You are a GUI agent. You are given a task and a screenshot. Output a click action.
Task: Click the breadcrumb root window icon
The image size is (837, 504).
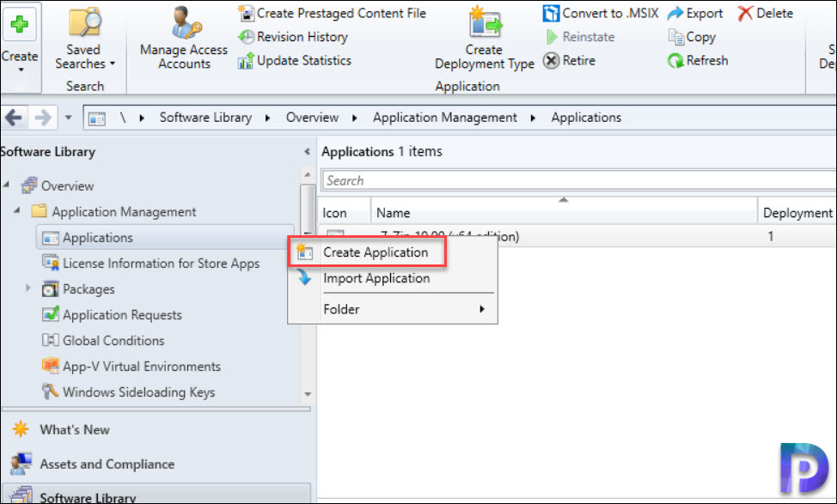(96, 118)
